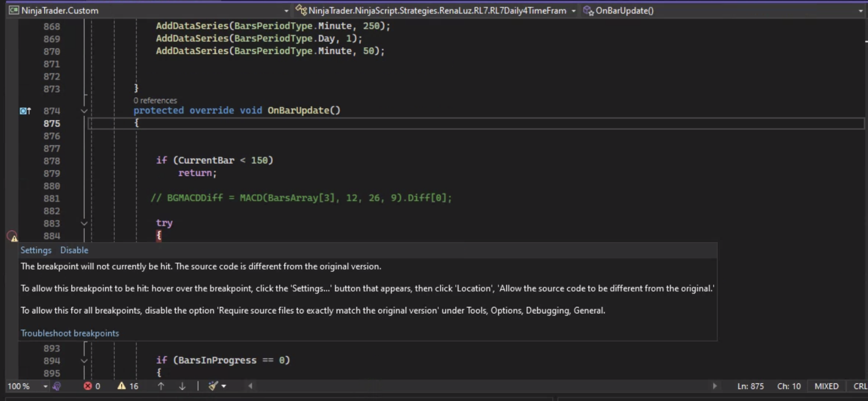The width and height of the screenshot is (868, 401).
Task: Click line number 881 in the margin
Action: click(x=52, y=198)
